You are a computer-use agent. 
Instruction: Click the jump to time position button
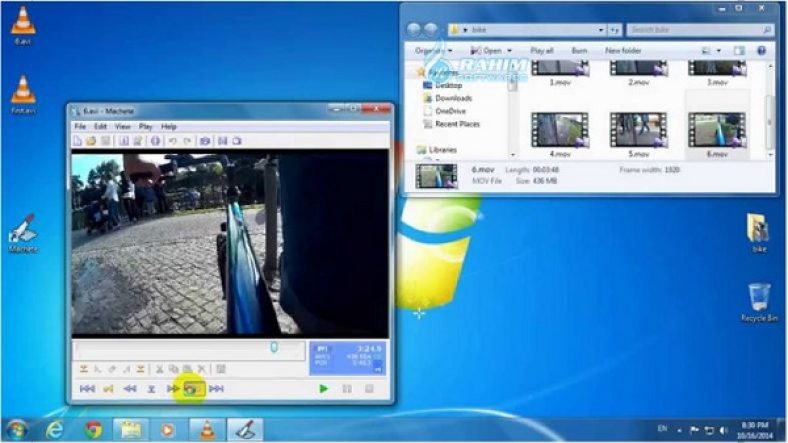point(151,389)
